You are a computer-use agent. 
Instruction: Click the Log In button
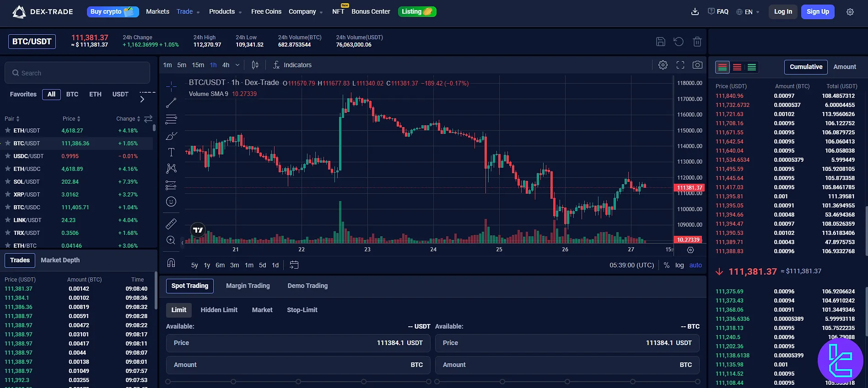pos(783,12)
